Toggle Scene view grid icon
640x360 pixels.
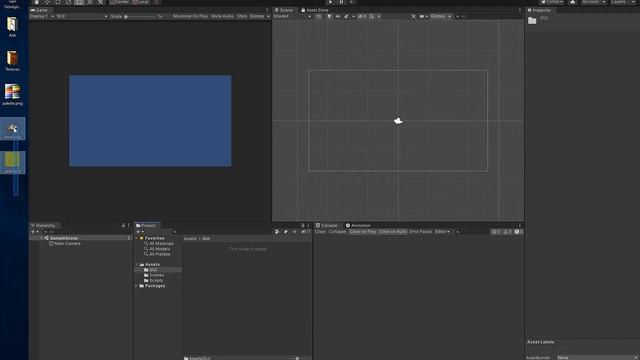[x=372, y=16]
